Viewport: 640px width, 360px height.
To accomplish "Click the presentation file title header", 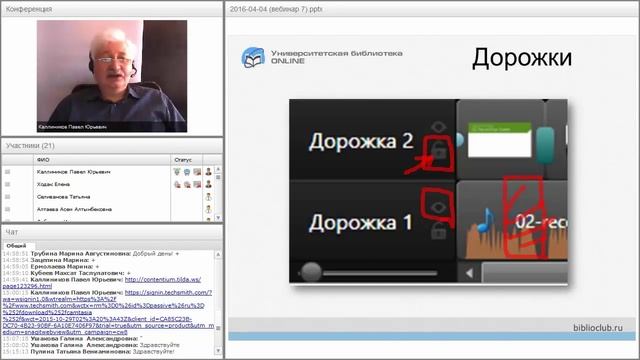I will 432,9.
